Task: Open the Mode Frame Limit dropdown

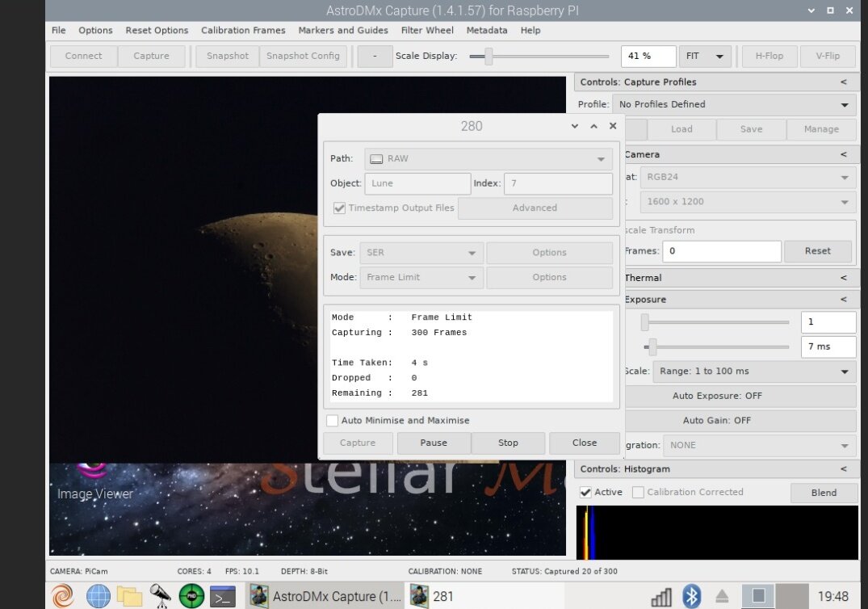Action: 421,277
